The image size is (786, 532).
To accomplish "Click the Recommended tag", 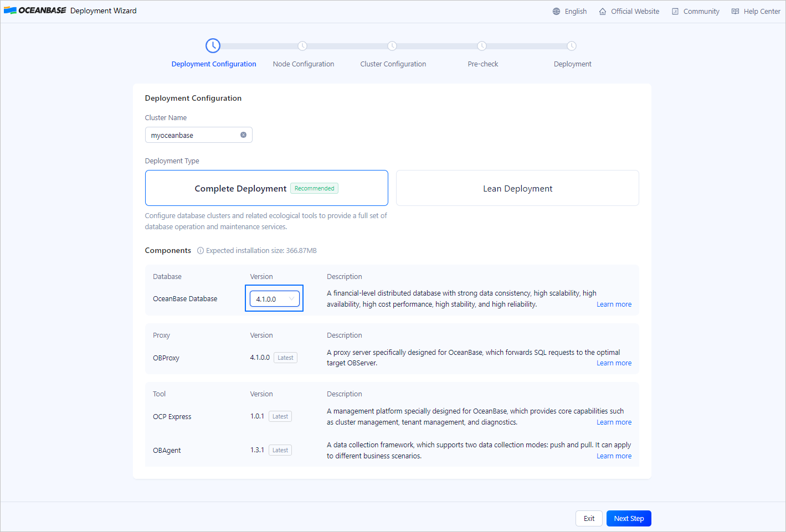I will tap(314, 188).
